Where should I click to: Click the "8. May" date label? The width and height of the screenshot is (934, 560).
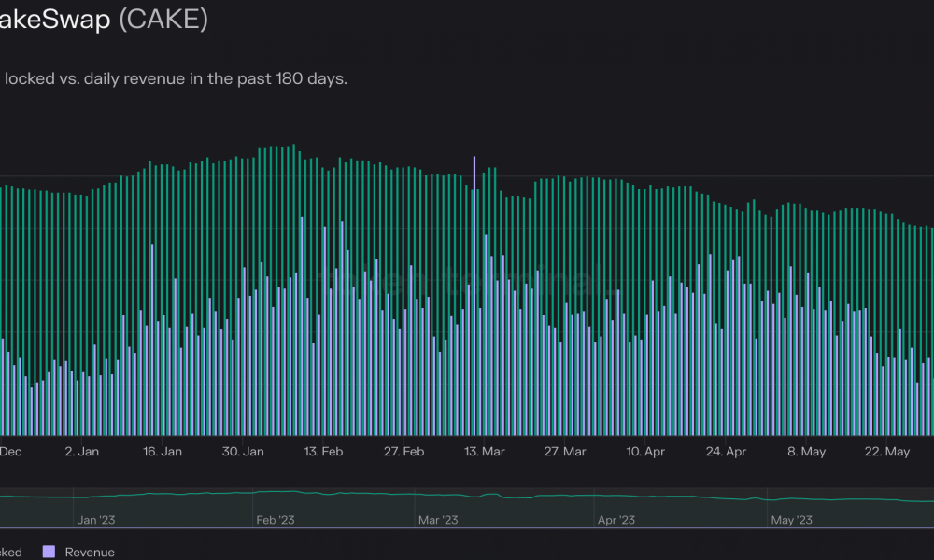807,452
